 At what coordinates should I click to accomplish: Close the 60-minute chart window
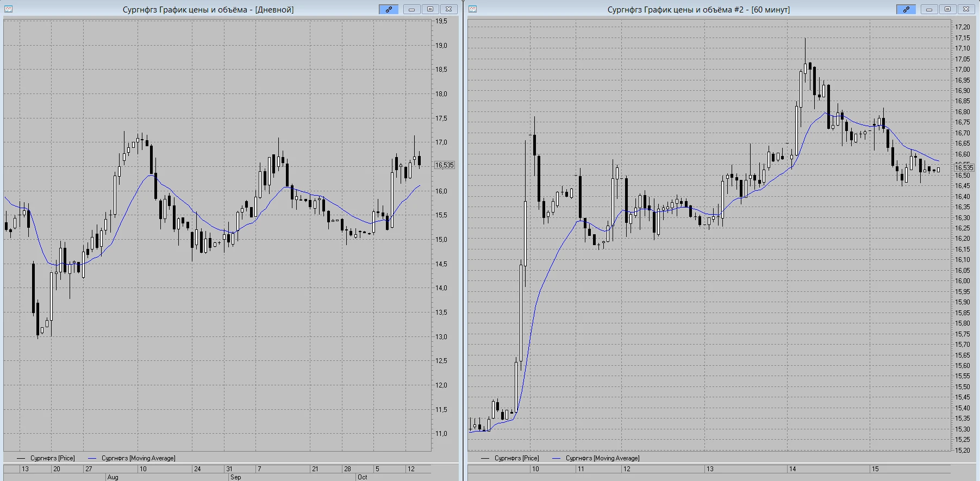tap(966, 9)
